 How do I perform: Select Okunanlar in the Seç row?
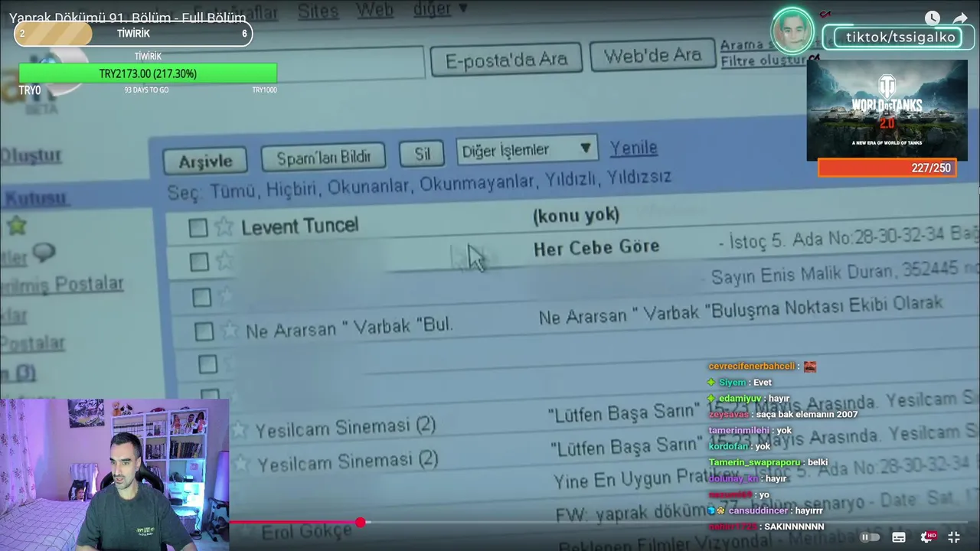(369, 186)
